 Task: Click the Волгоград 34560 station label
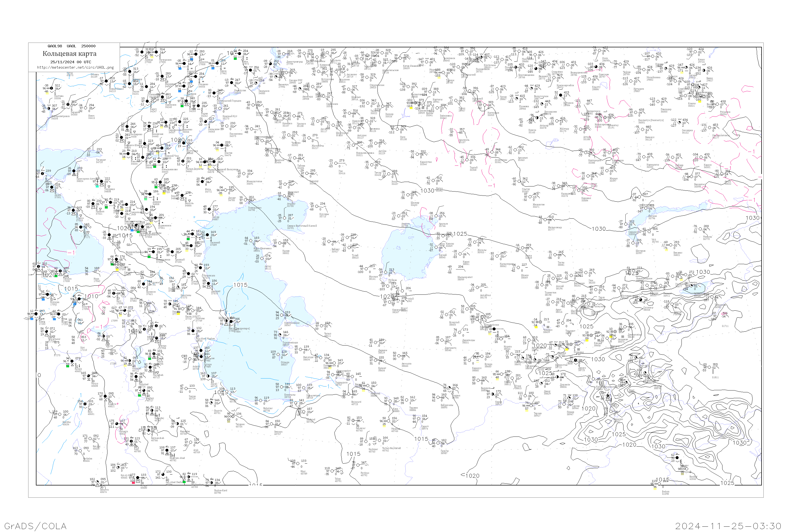192,152
